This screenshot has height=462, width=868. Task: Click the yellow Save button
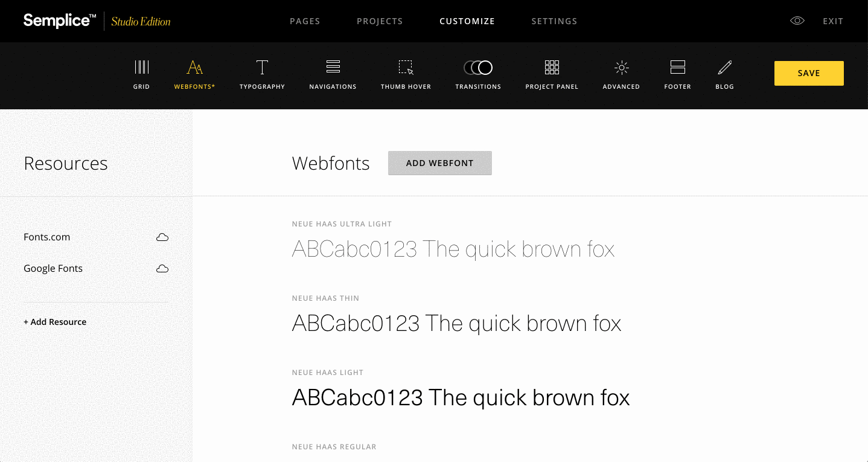809,73
